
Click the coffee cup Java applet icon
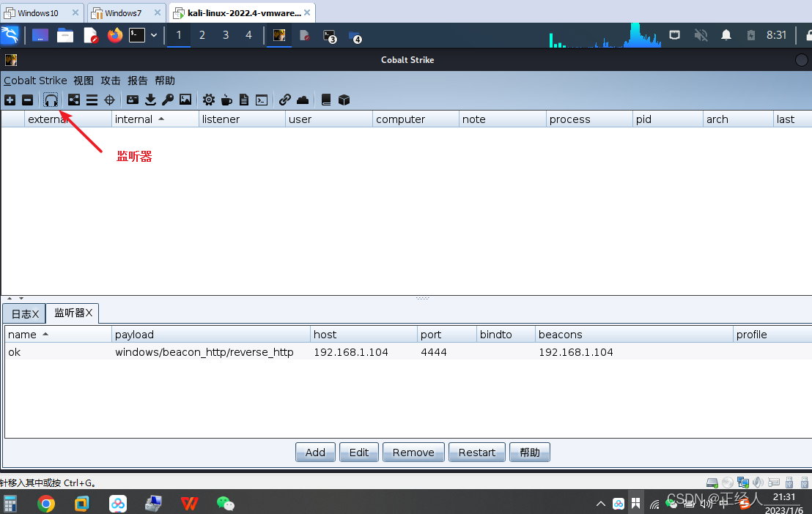tap(226, 100)
